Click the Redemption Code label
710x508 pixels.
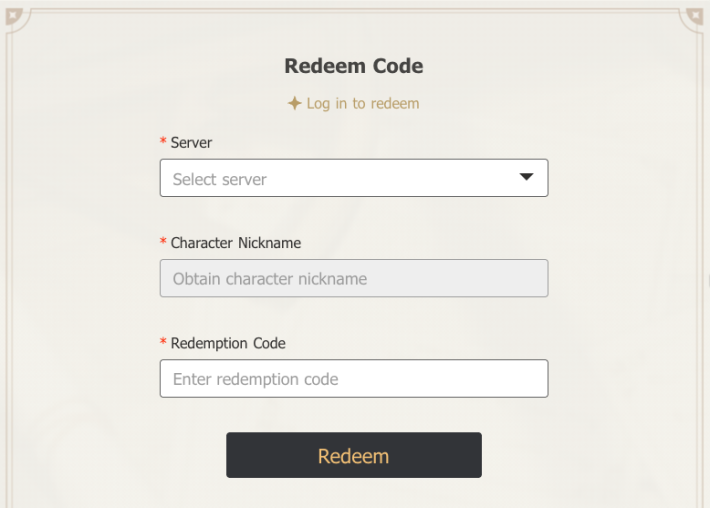(228, 343)
